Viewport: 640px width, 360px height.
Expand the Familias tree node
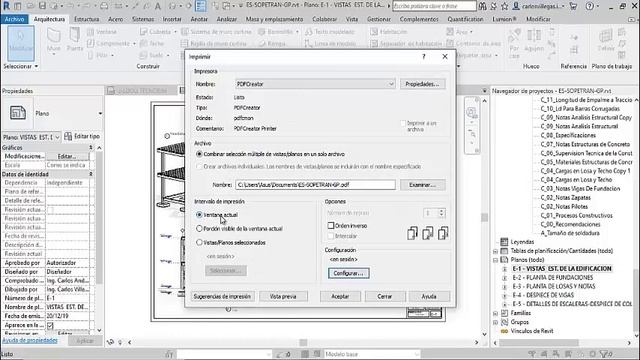tap(496, 313)
